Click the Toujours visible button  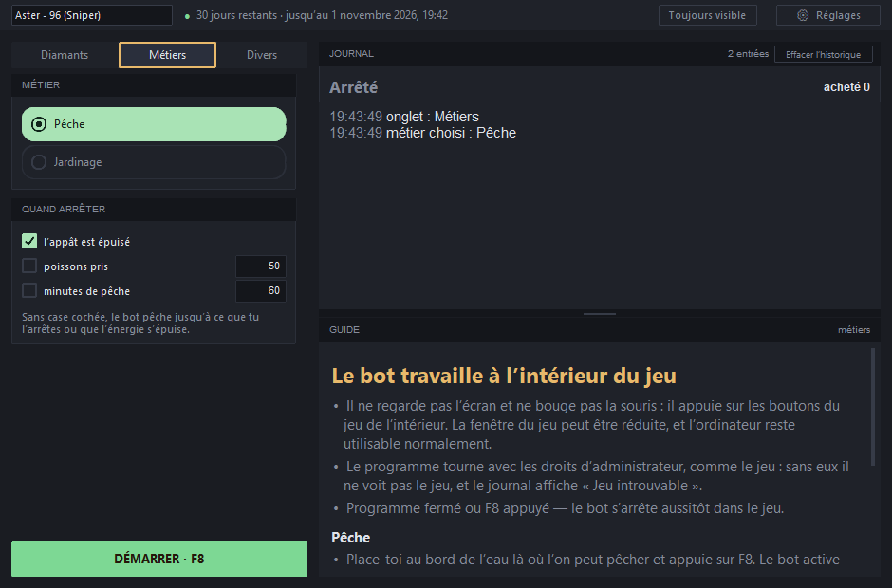707,15
